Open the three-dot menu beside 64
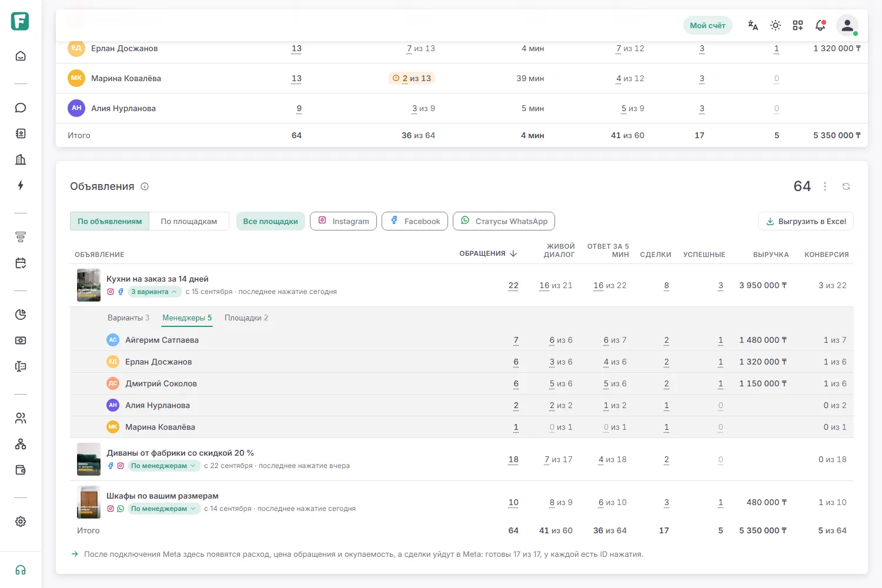 pyautogui.click(x=825, y=186)
